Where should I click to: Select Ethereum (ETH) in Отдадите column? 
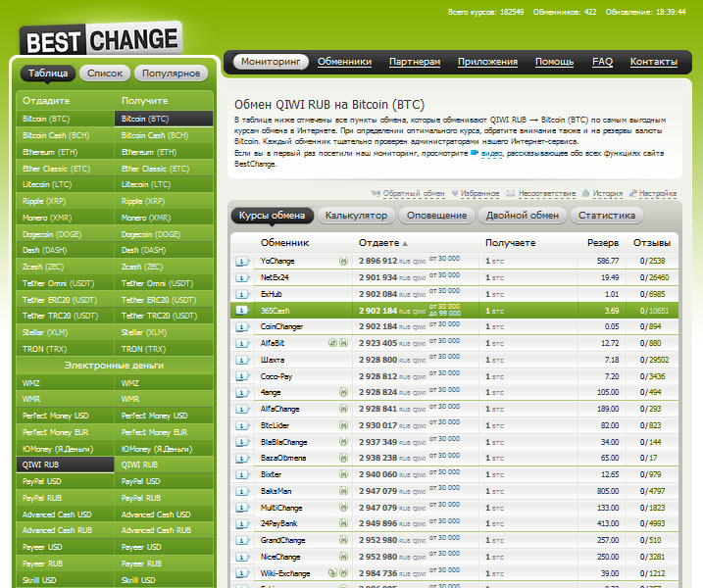[65, 152]
